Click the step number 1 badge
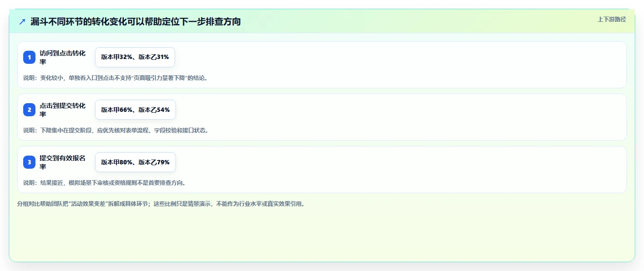644x271 pixels. tap(29, 57)
